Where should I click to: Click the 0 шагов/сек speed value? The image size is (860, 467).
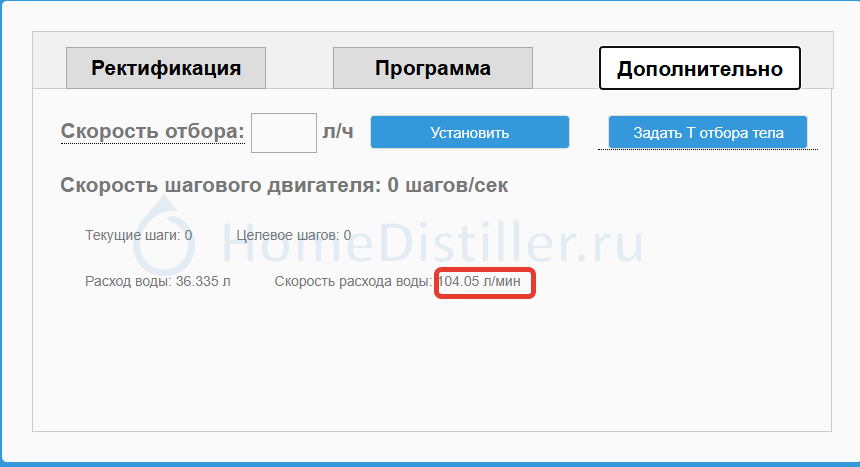(448, 185)
